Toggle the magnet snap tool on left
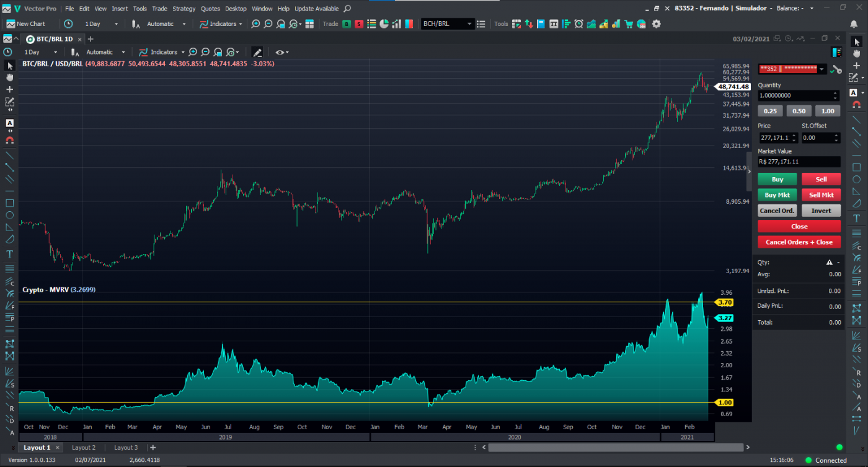This screenshot has width=868, height=467. click(x=10, y=140)
